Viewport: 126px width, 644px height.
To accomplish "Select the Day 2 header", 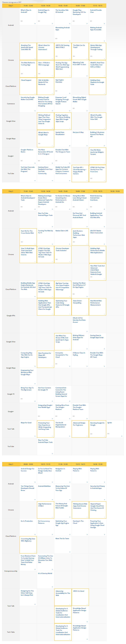I will (11, 191).
